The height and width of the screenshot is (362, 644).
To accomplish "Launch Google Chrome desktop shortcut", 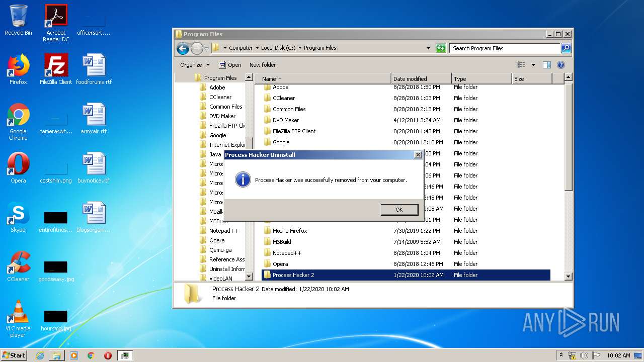I will (x=18, y=122).
